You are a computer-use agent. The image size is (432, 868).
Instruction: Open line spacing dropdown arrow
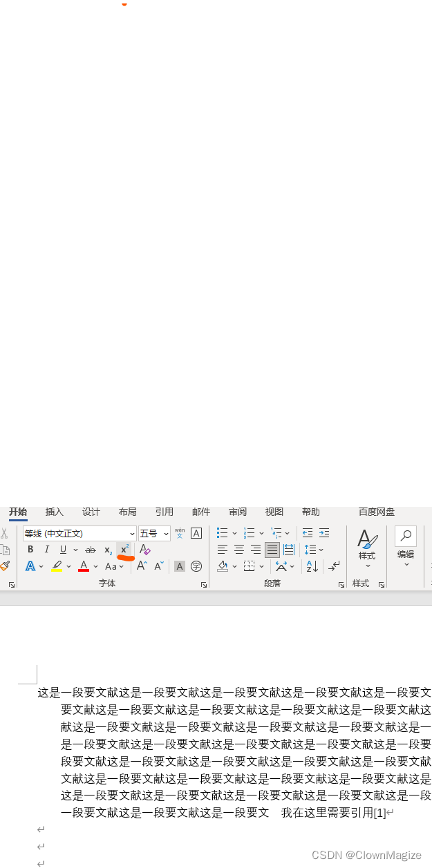[x=321, y=550]
